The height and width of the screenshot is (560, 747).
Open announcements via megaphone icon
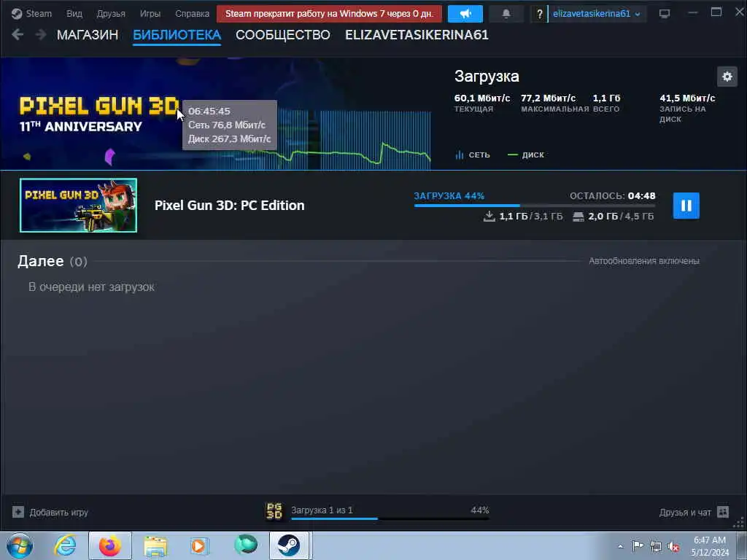[465, 14]
